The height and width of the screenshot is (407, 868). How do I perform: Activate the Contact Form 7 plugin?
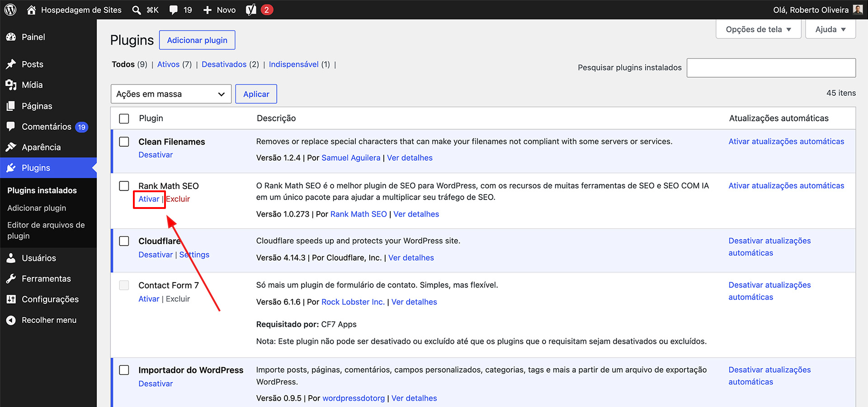tap(149, 299)
